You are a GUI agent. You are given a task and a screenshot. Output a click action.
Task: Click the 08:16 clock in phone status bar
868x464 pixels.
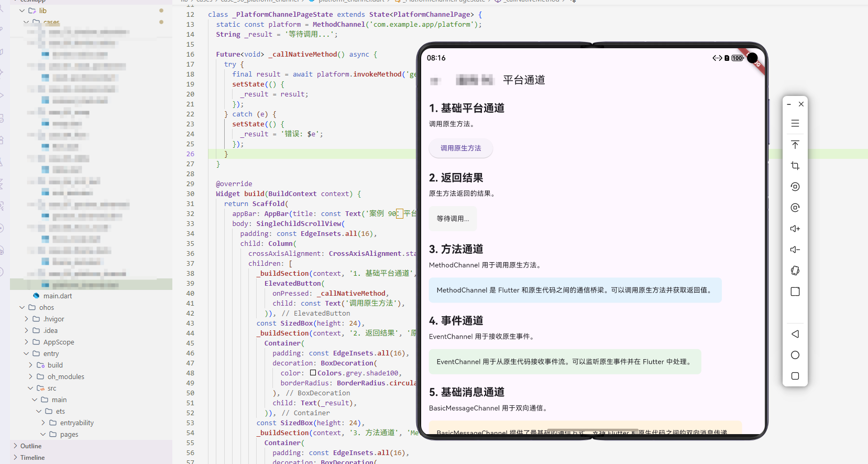point(436,58)
